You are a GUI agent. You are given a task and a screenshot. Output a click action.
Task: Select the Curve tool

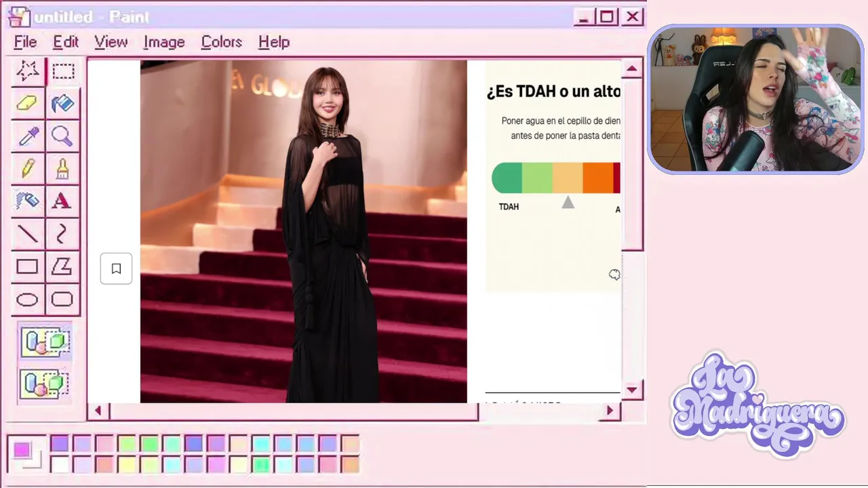(x=63, y=234)
